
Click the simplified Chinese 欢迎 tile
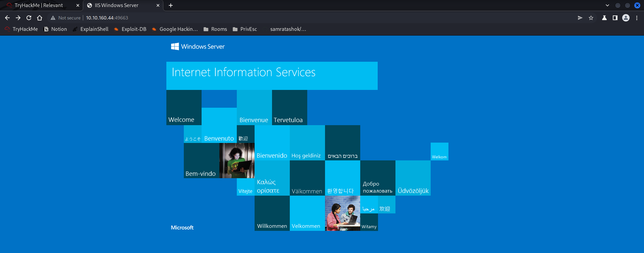(387, 204)
